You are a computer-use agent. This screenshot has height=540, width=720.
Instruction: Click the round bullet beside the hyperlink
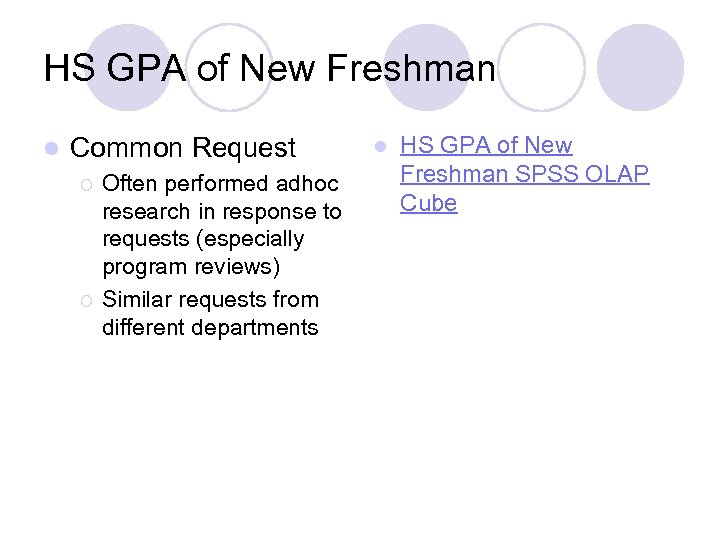(x=379, y=147)
